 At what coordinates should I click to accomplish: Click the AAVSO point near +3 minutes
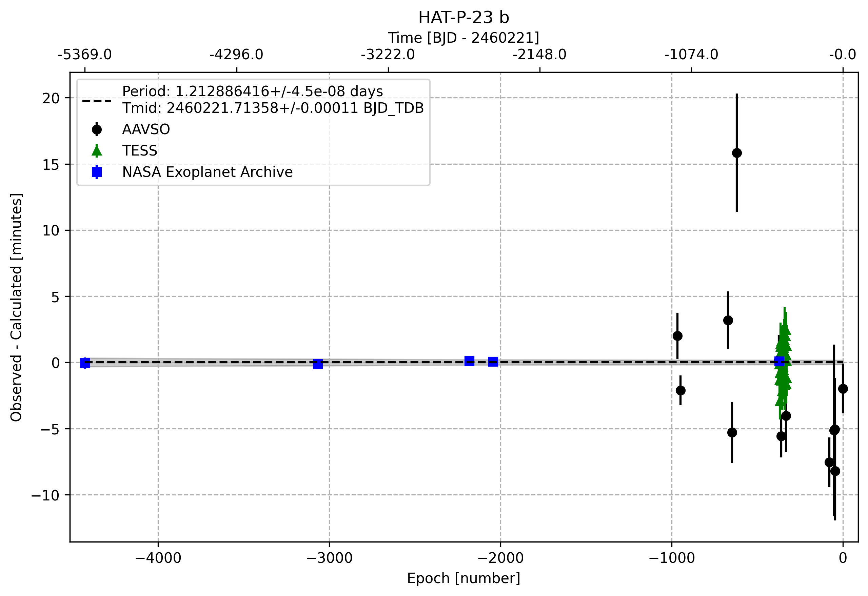728,321
